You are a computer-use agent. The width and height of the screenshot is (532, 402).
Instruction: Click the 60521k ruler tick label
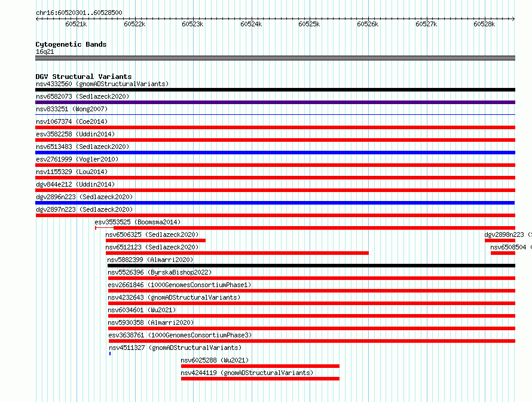tap(76, 24)
